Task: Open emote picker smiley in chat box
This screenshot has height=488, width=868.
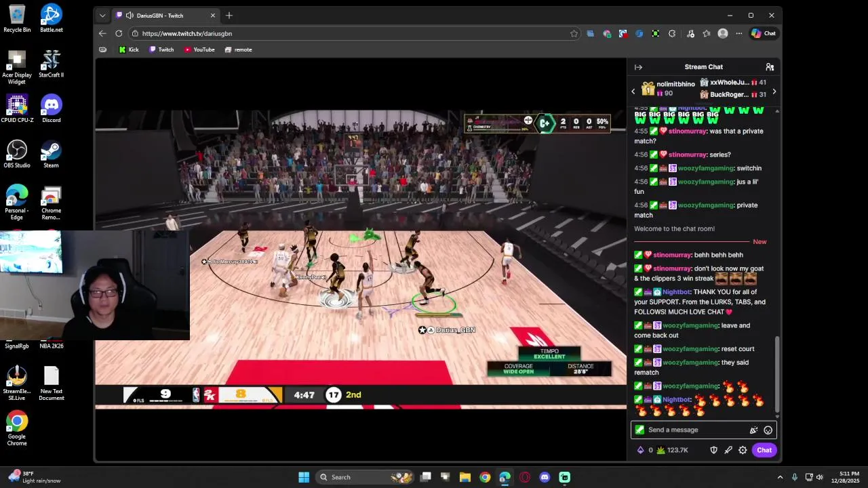Action: 768,430
